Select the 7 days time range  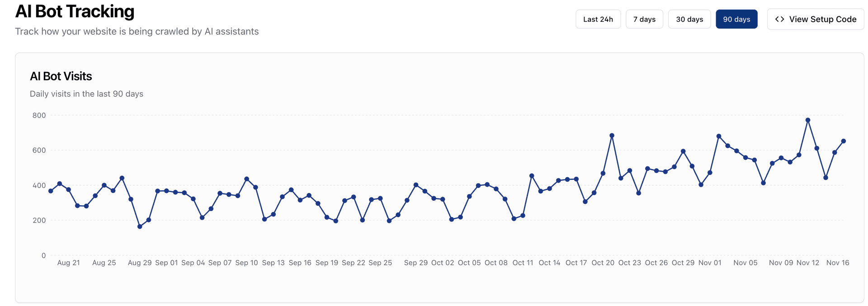pos(644,19)
